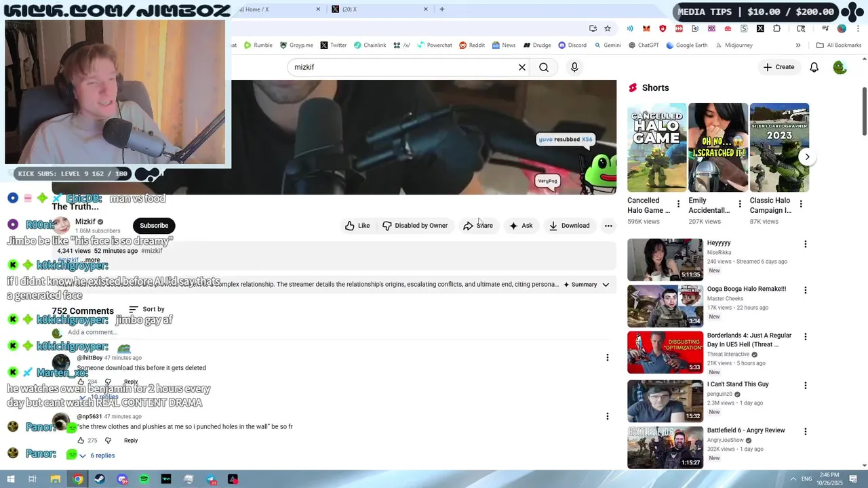Open Chrome media controls icon
The height and width of the screenshot is (488, 868).
point(825,28)
